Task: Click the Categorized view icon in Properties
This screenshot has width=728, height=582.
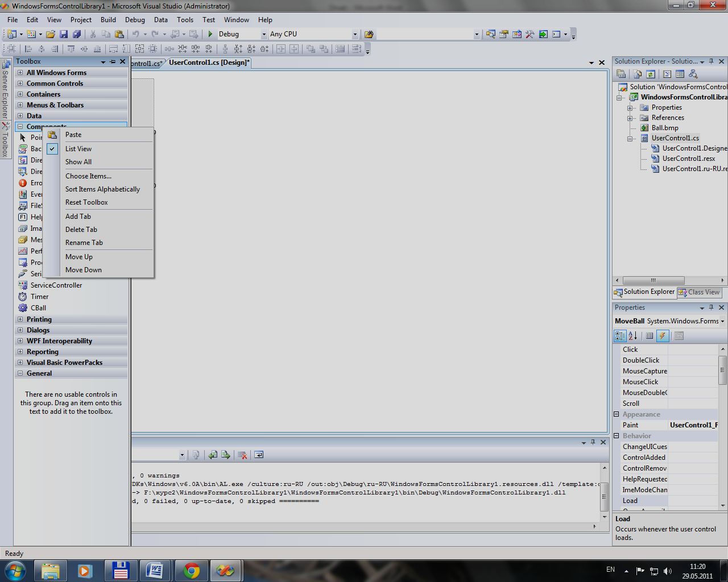Action: (620, 336)
